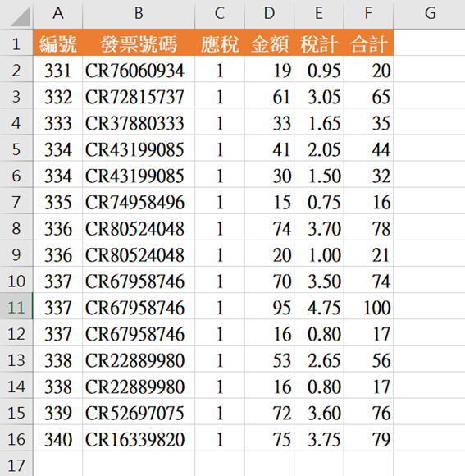Select cell with invoice CR52697075
465x476 pixels.
click(139, 411)
